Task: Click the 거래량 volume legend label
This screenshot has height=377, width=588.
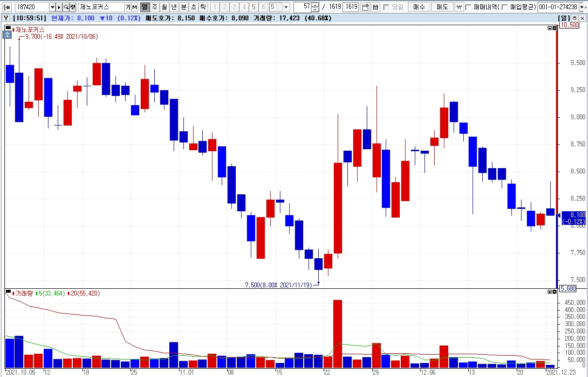Action: pos(24,293)
